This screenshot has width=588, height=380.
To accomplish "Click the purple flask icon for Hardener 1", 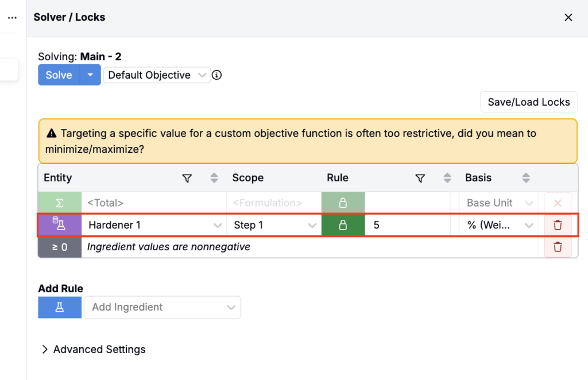I will [60, 225].
